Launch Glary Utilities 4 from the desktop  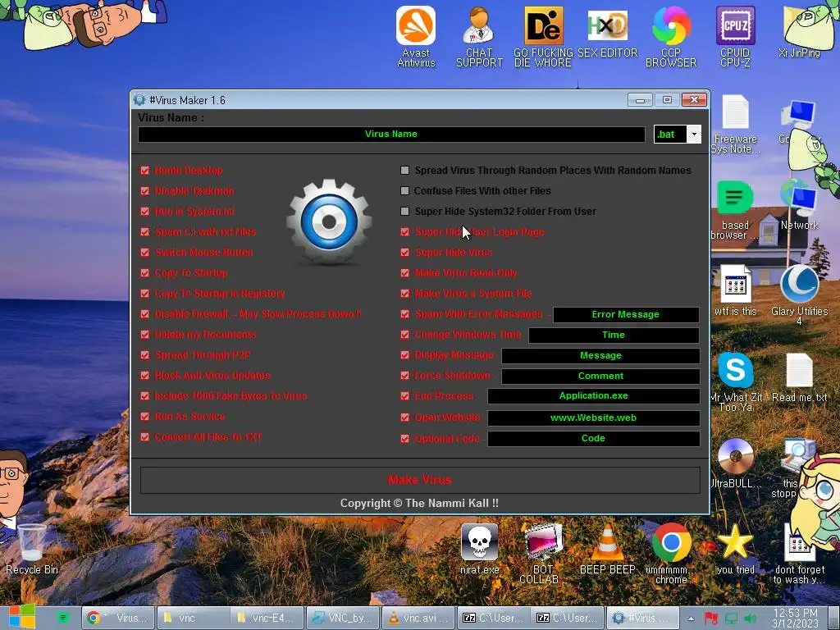799,294
